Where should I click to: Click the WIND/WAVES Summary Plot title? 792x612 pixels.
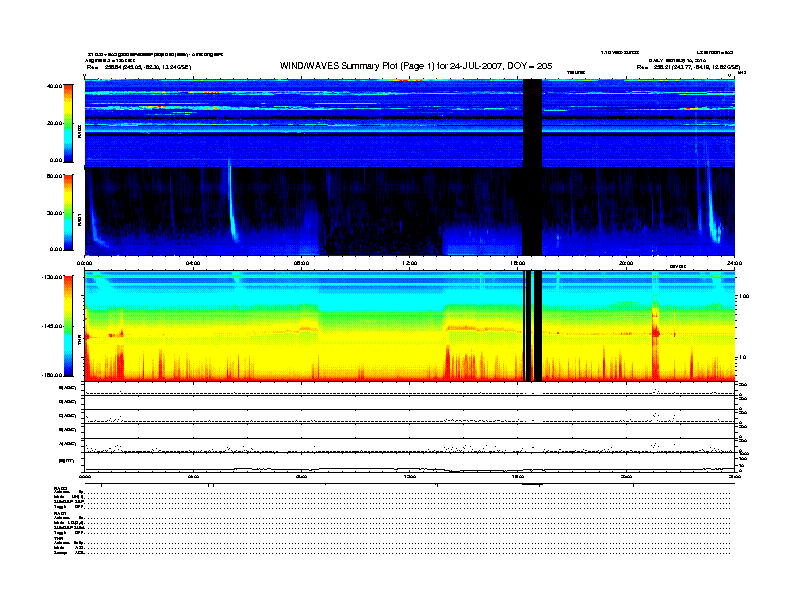pos(416,66)
